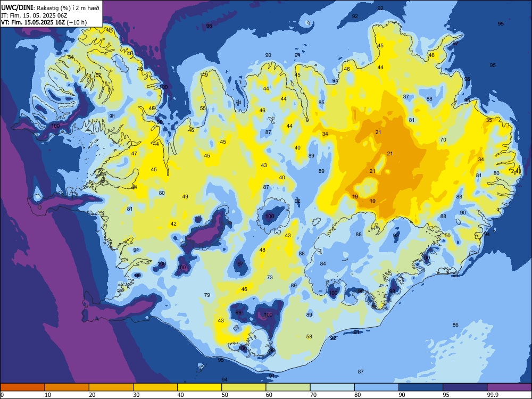Viewport: 532px width, 399px height.
Task: Click the dark orange 0–10 legend swatch
Action: click(22, 387)
